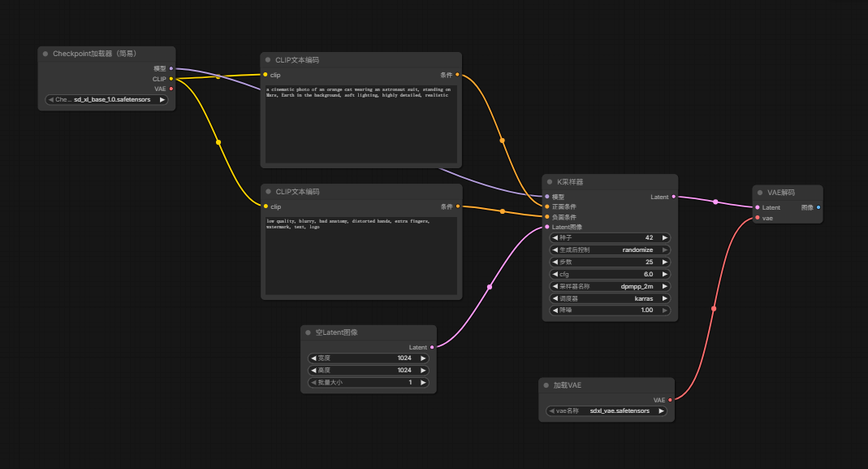Increase 步数 with its right arrow
The height and width of the screenshot is (469, 868).
[665, 262]
